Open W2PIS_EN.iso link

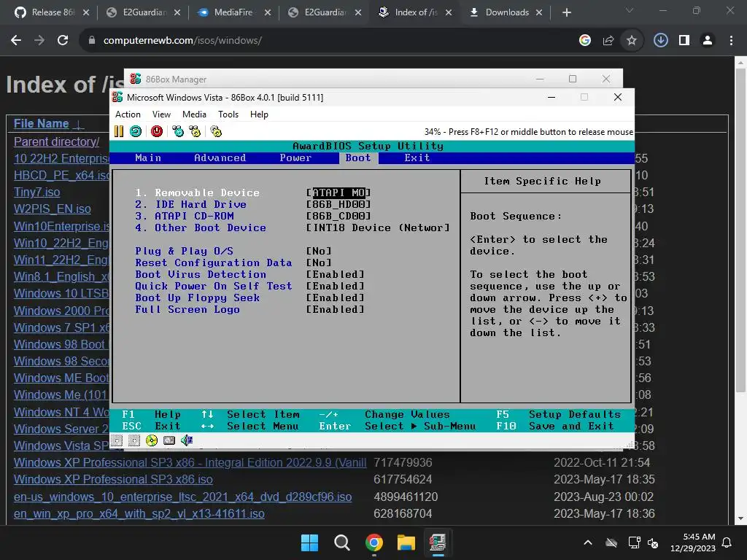[52, 209]
